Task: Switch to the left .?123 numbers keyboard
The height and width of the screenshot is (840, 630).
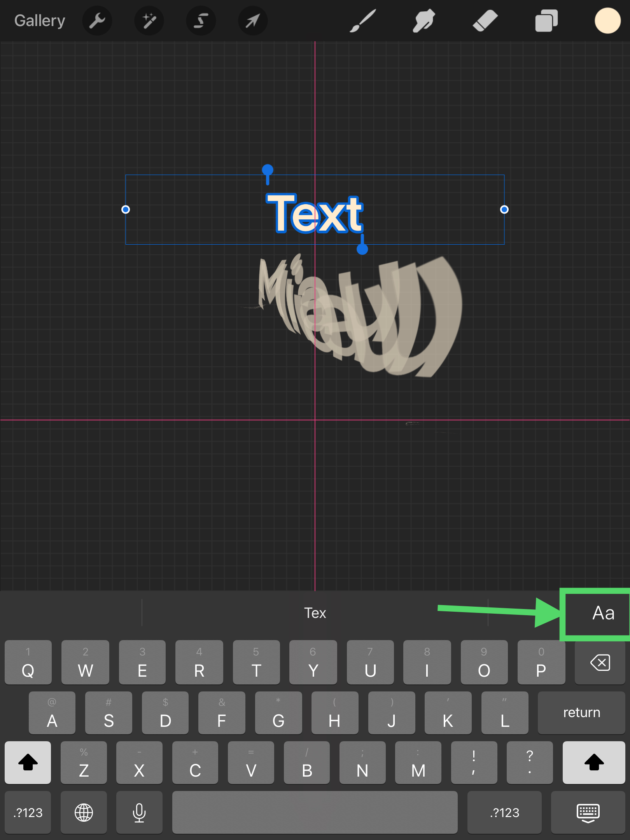Action: click(x=28, y=812)
